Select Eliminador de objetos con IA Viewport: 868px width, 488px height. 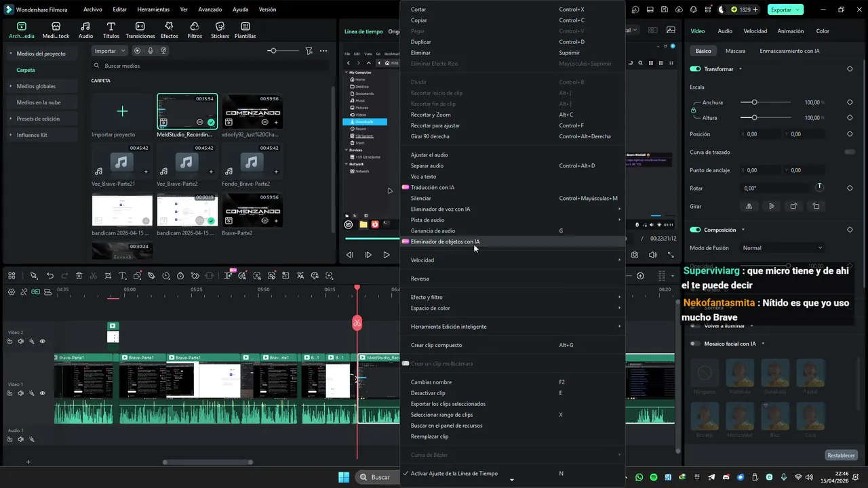[x=513, y=241]
